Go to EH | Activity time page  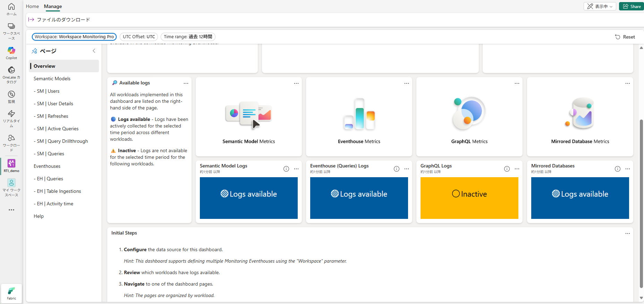pos(64,204)
